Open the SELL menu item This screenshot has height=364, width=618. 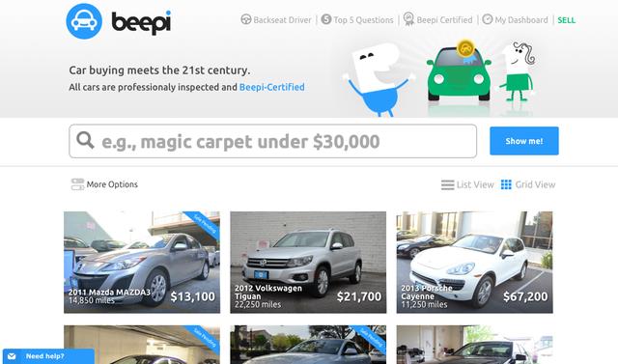[567, 20]
